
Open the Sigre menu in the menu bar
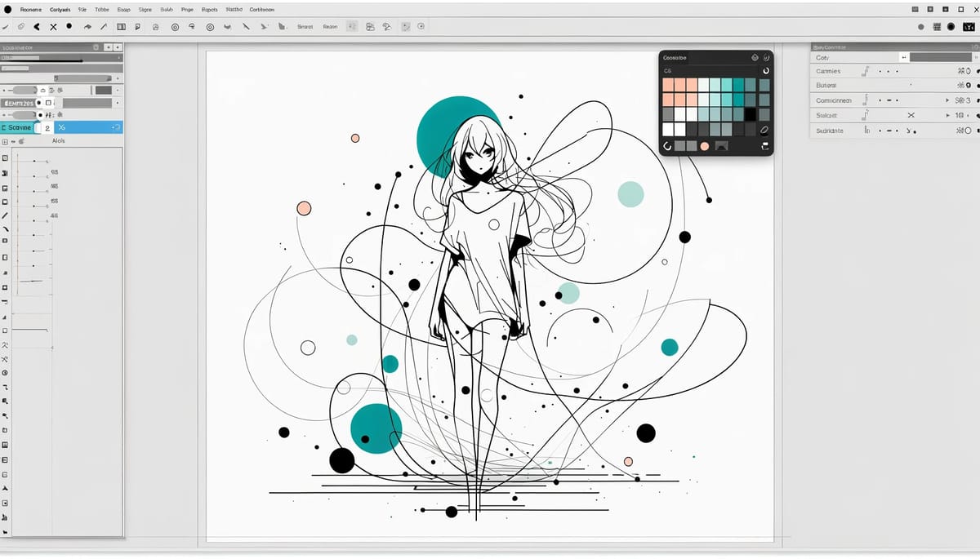click(x=145, y=9)
